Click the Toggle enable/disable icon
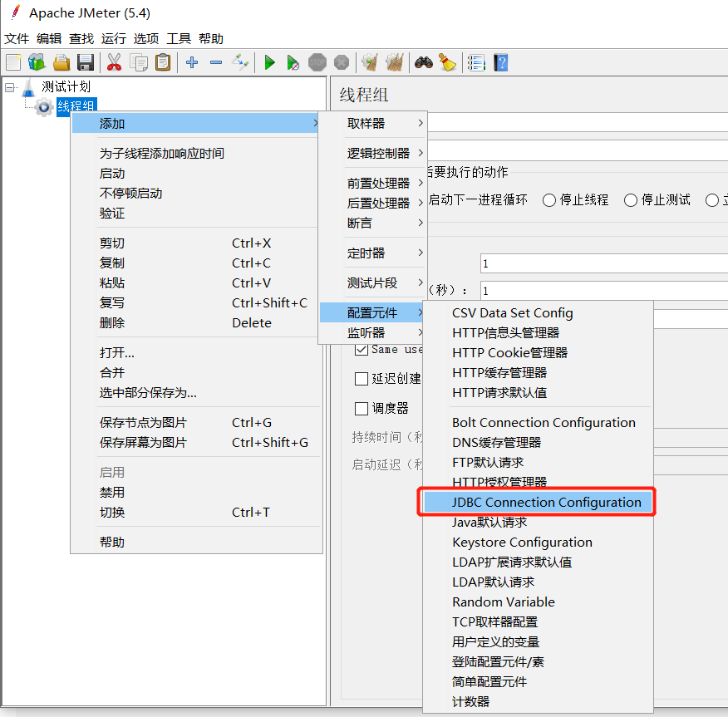The height and width of the screenshot is (717, 728). (240, 62)
